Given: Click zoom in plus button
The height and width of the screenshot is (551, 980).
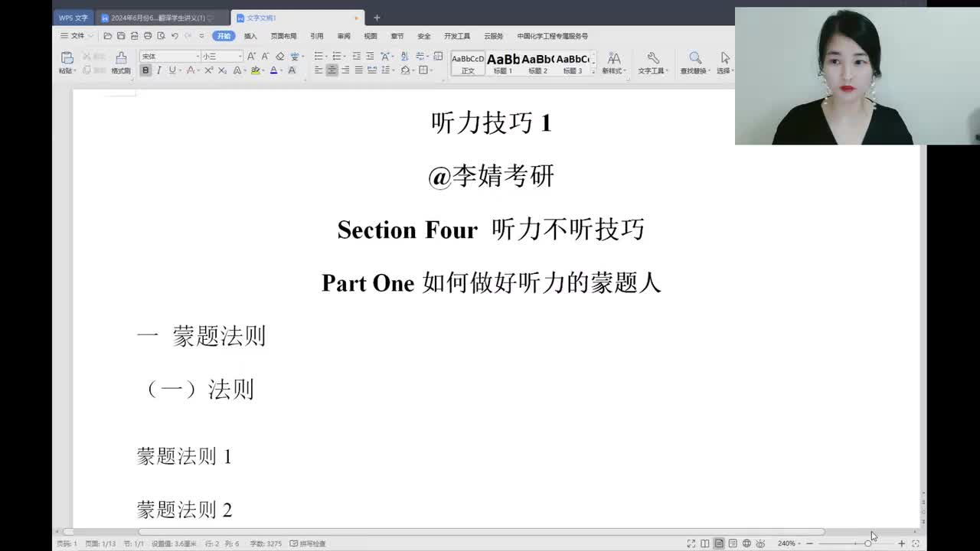Looking at the screenshot, I should [x=902, y=543].
